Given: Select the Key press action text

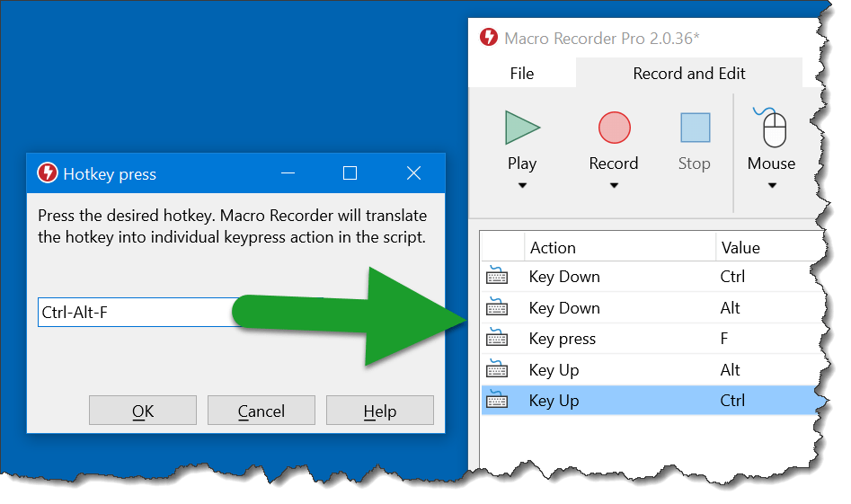Looking at the screenshot, I should 563,339.
